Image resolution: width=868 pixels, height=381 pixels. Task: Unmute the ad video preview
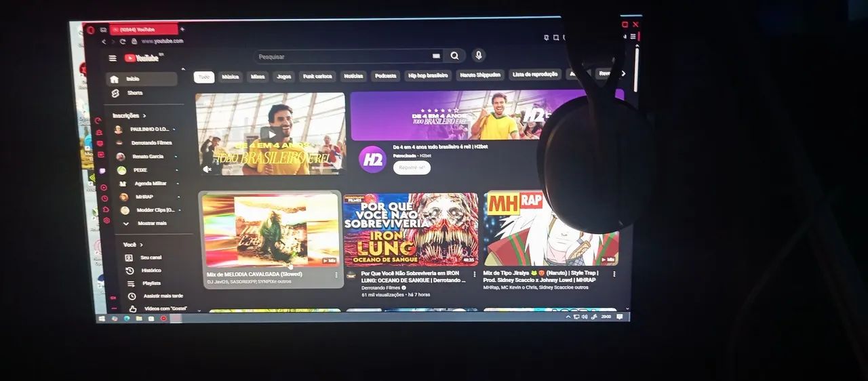(x=207, y=169)
